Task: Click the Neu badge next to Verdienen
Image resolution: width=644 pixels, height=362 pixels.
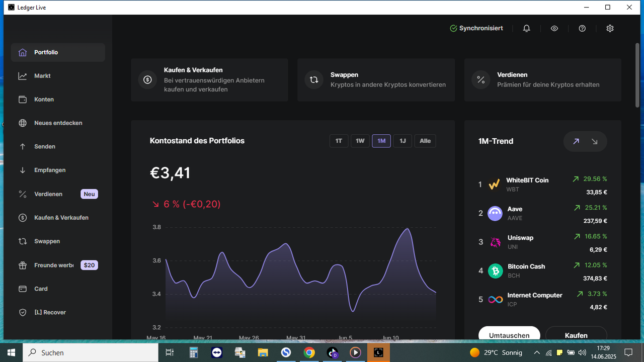Action: coord(89,194)
